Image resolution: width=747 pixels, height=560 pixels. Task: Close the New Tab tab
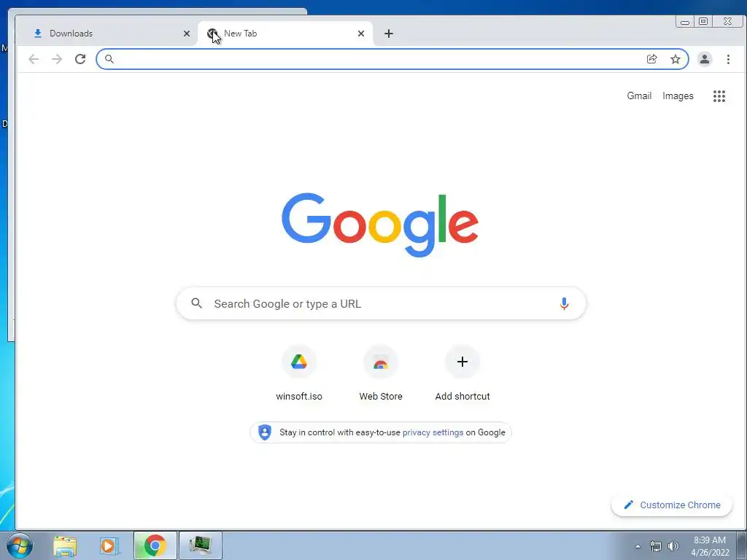[361, 34]
